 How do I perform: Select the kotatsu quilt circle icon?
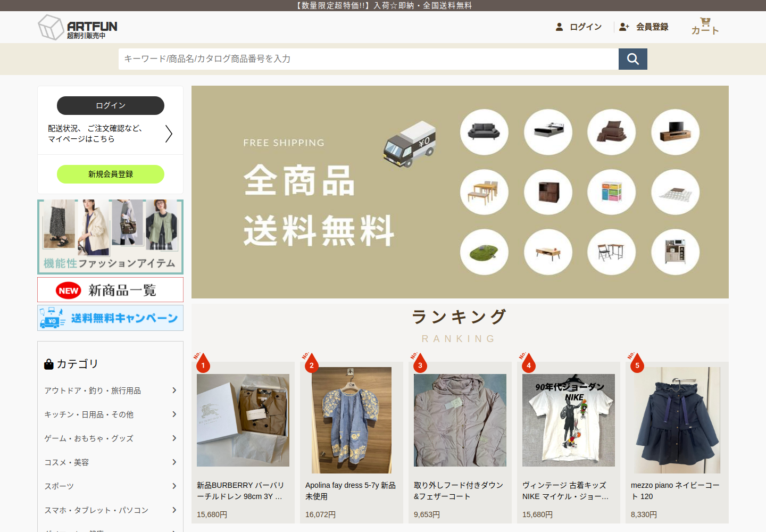coord(675,192)
